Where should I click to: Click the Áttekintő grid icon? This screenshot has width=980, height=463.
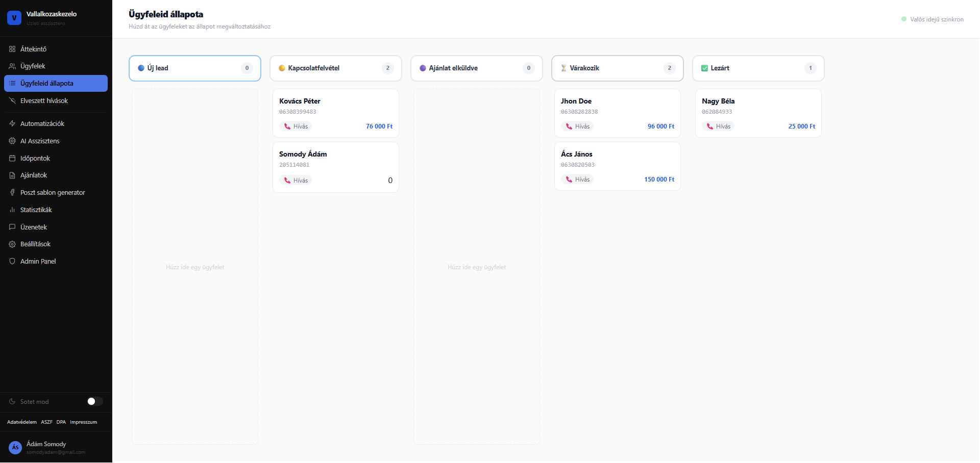(x=12, y=49)
